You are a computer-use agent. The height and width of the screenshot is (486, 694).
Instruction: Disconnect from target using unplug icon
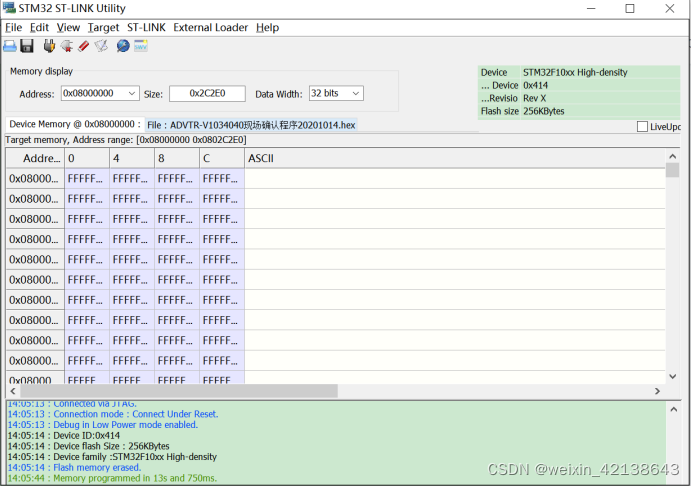(x=67, y=46)
